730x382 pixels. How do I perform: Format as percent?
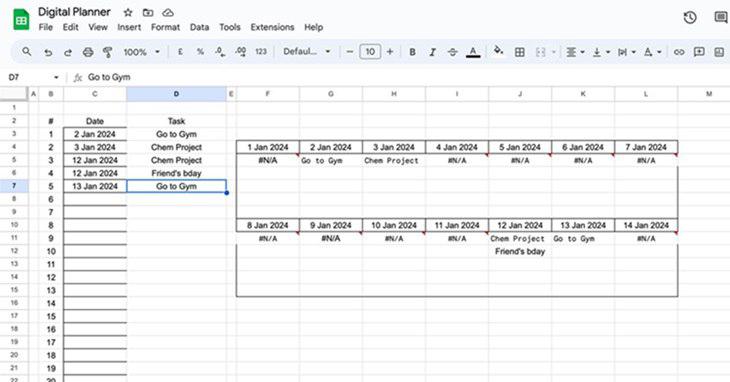[x=200, y=52]
